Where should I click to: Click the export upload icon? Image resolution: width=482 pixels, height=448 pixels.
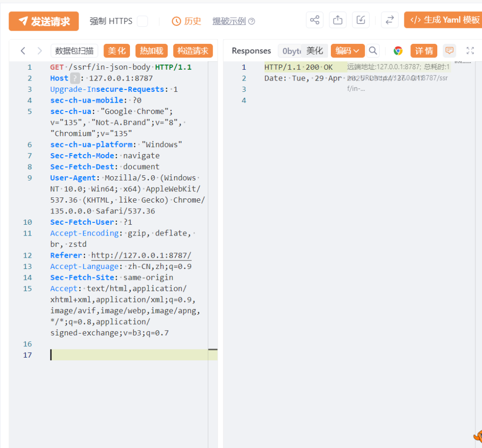(337, 20)
